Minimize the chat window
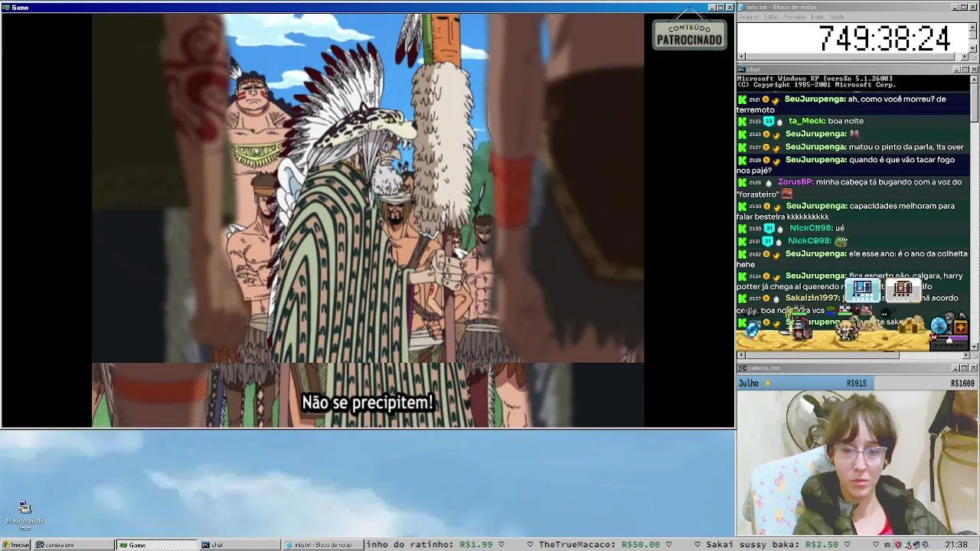Screen dimensions: 980x551 click(x=955, y=70)
